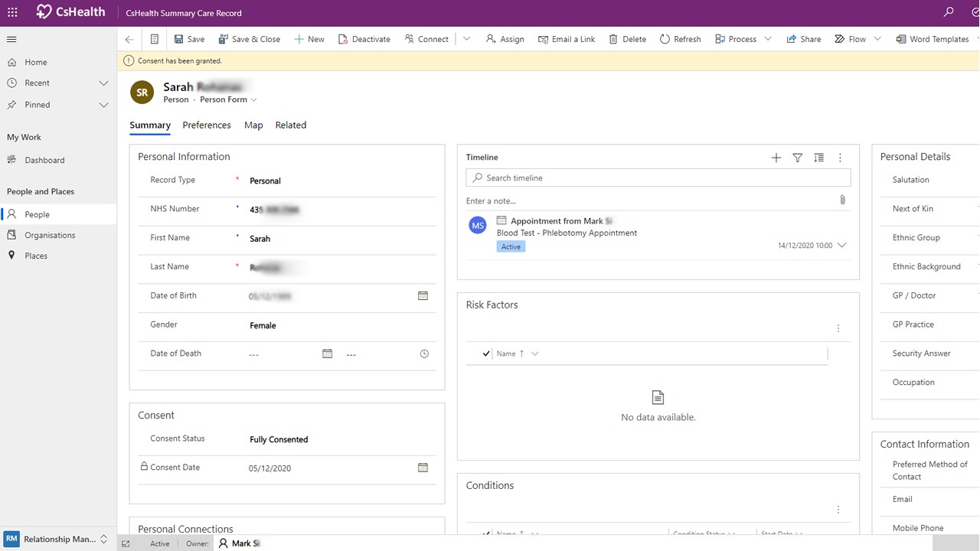Open the timeline filter icon

pos(798,158)
